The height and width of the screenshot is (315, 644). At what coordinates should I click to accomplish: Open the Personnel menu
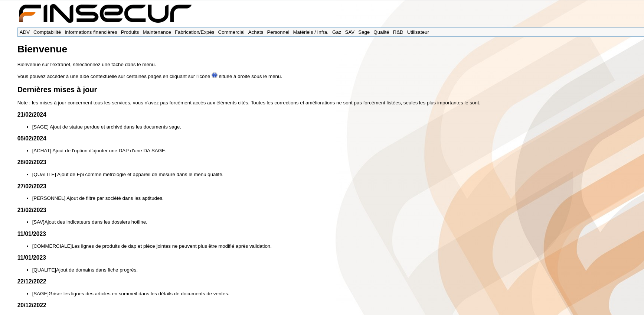278,32
